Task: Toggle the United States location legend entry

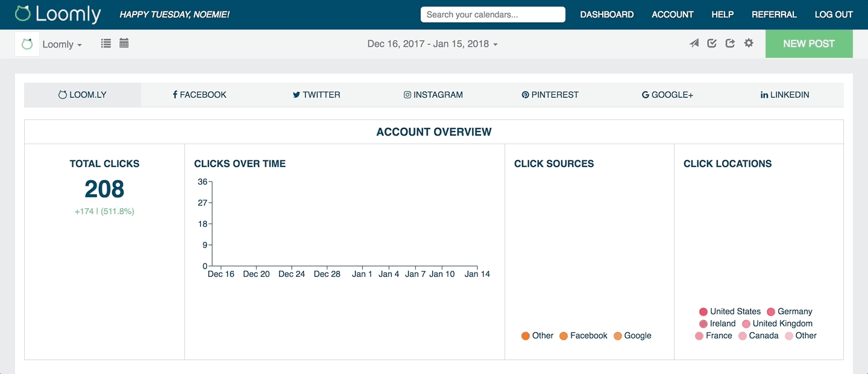Action: click(730, 311)
